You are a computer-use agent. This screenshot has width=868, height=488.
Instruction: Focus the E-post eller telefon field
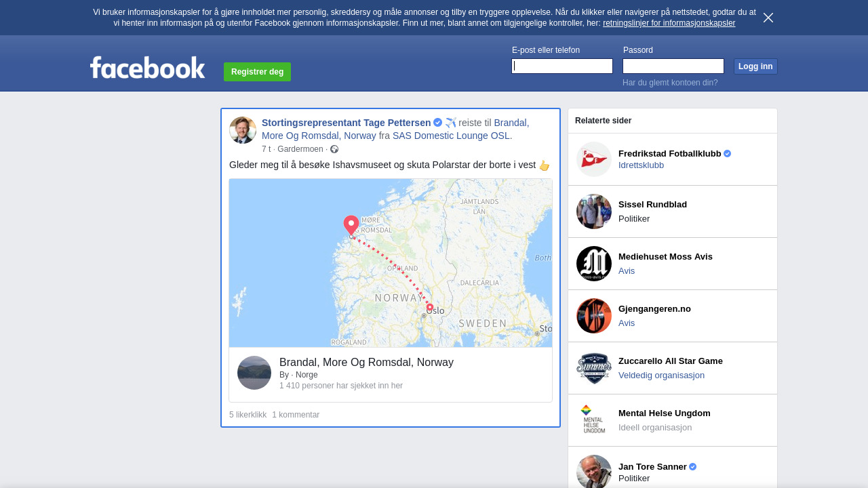[562, 66]
